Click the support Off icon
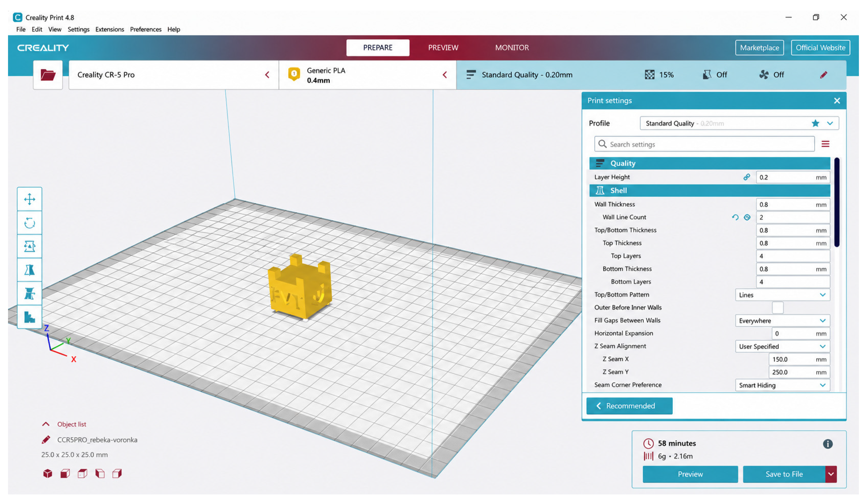This screenshot has width=868, height=503. pyautogui.click(x=707, y=75)
